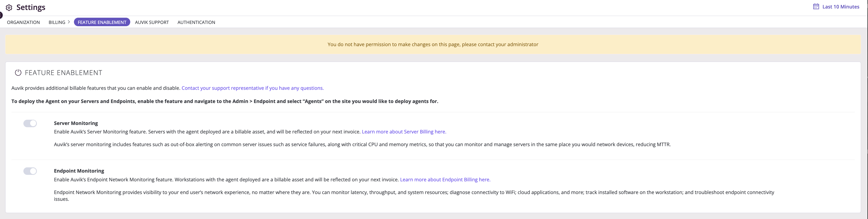Select the Feature Enablement tab

point(102,22)
